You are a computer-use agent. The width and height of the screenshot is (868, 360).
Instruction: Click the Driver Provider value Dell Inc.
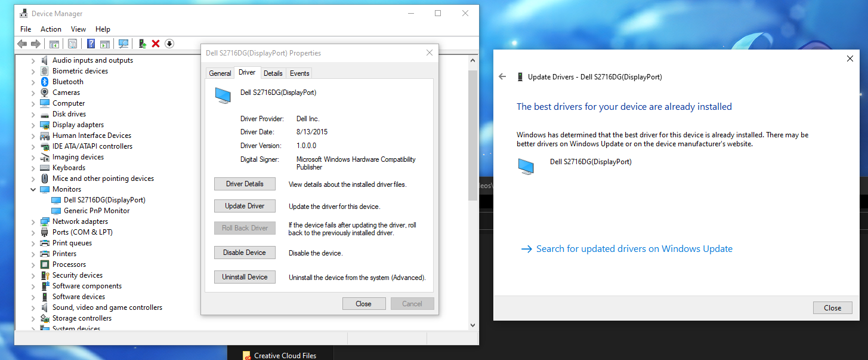coord(308,119)
